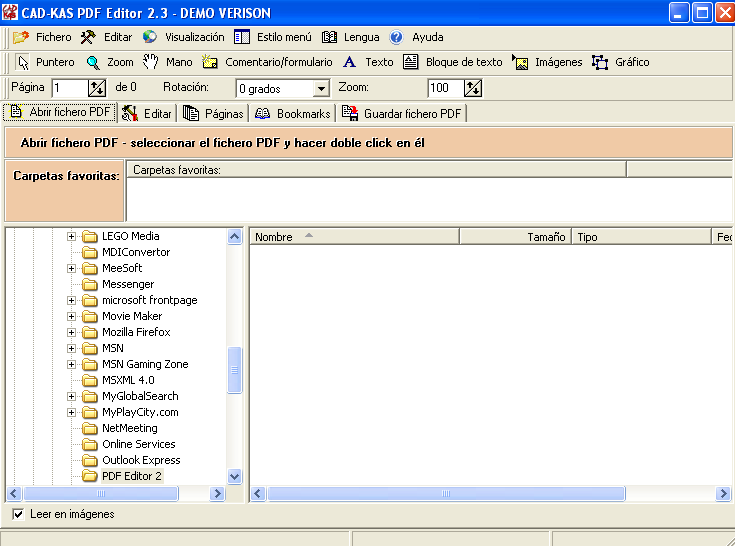Click folder tree scroll up arrow
Screen dimensions: 735x546
coord(234,236)
